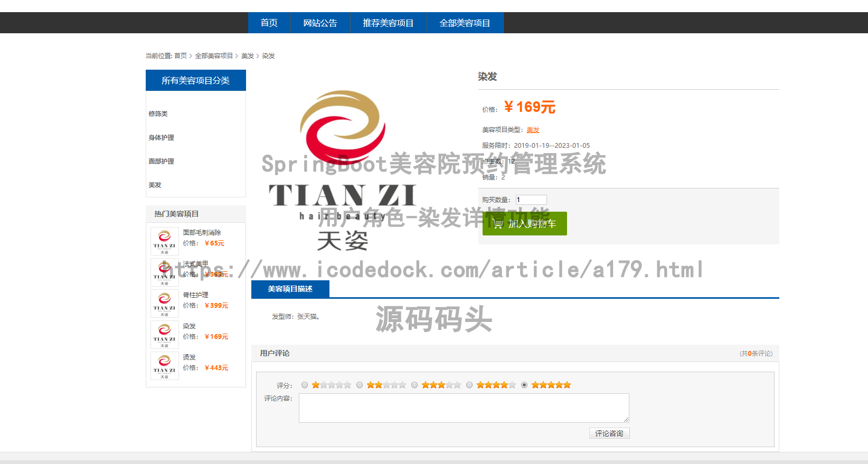Pick the two-star rating radio button
The width and height of the screenshot is (868, 464).
(x=360, y=385)
